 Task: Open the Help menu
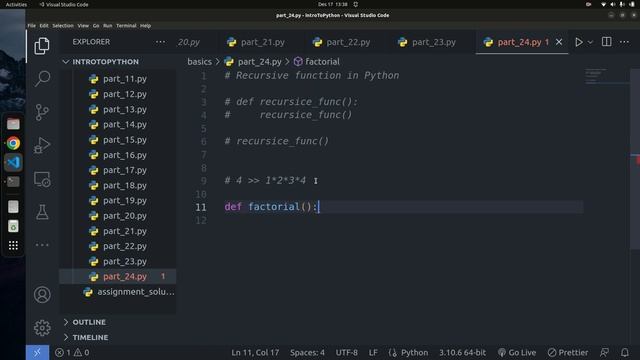tap(145, 26)
